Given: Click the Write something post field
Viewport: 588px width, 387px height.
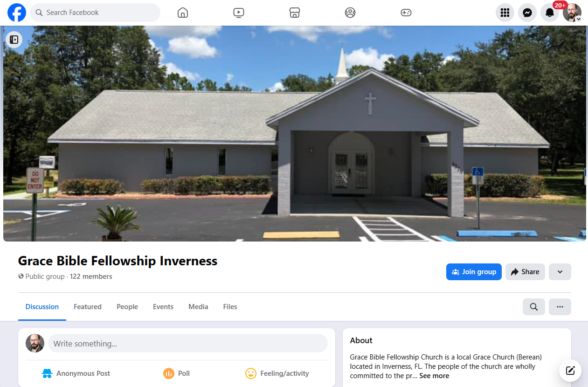Looking at the screenshot, I should (188, 343).
